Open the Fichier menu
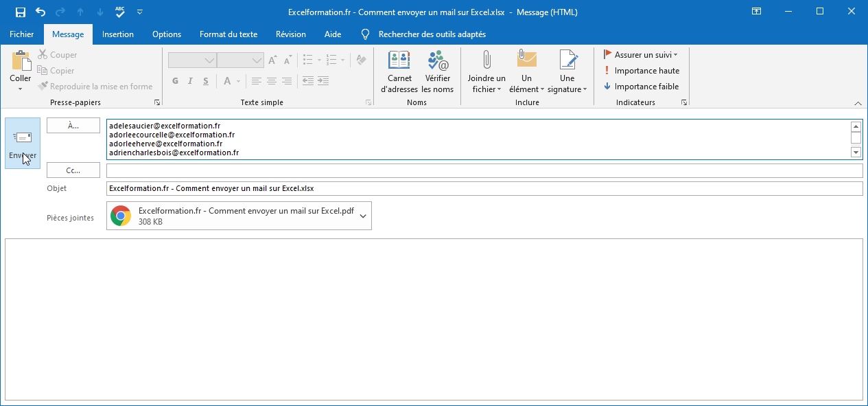 22,34
